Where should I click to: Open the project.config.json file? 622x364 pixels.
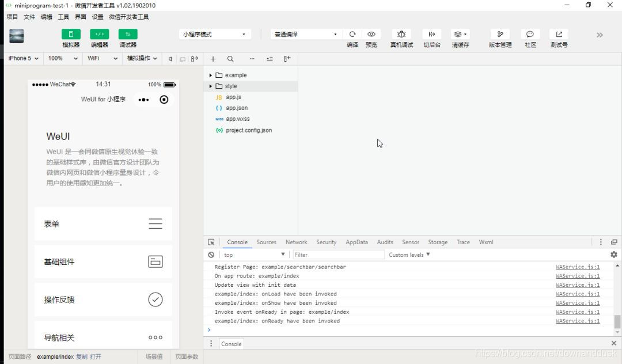coord(251,130)
